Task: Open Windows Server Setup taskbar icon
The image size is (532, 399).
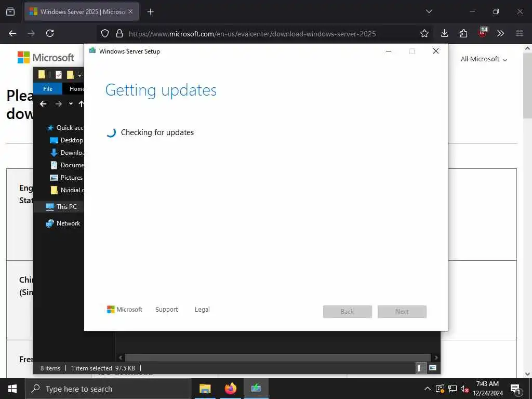Action: pos(256,389)
